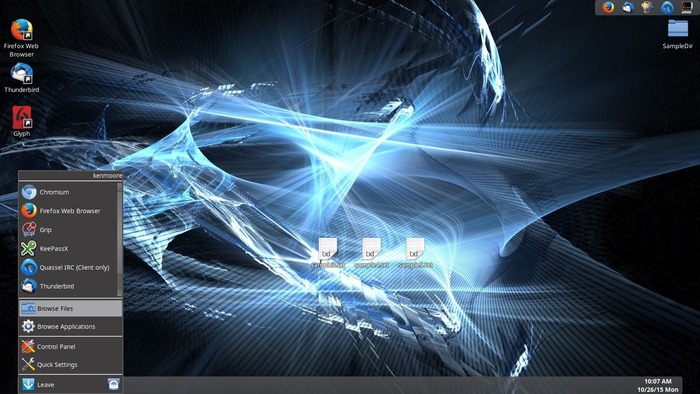The height and width of the screenshot is (394, 700).
Task: Open the terminal icon in top panel
Action: click(687, 8)
